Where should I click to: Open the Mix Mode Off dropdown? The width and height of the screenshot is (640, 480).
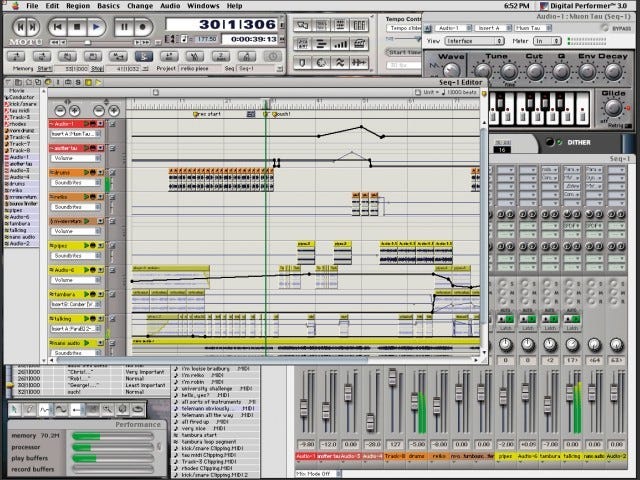(x=318, y=474)
